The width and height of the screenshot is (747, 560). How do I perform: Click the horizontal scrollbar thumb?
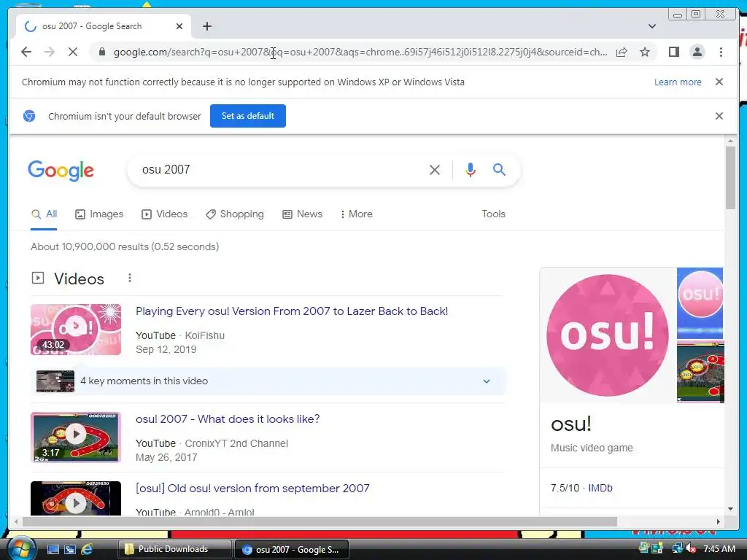(x=320, y=522)
